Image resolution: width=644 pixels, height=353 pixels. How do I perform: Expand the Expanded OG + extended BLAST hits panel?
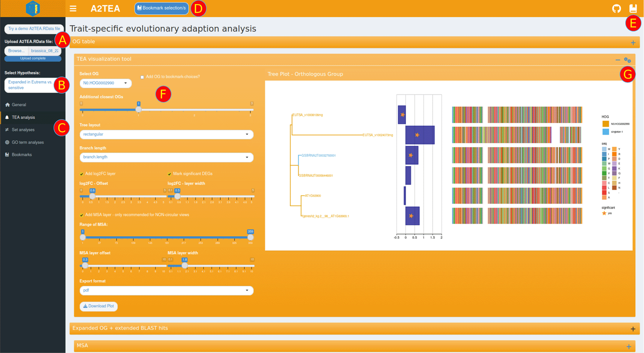[x=633, y=329]
